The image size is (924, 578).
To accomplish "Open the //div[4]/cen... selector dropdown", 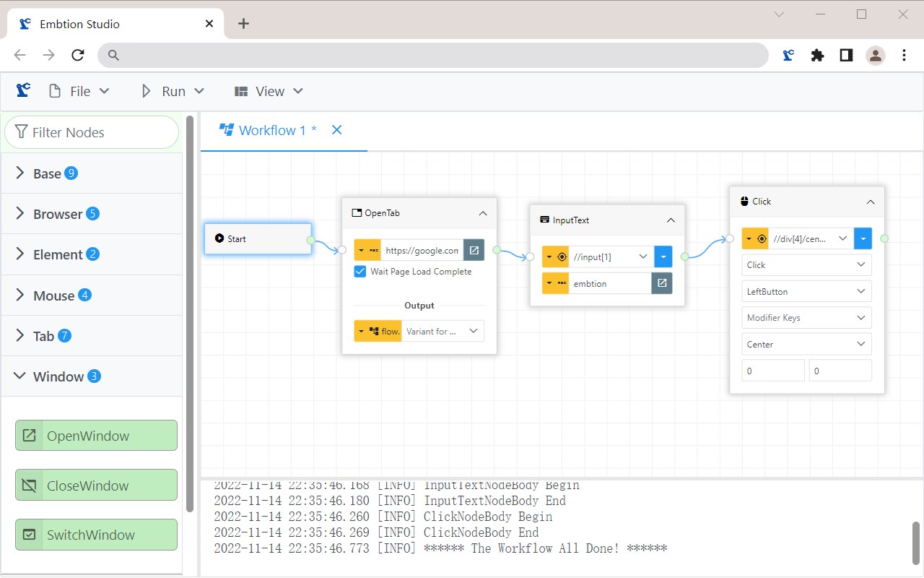I will [x=811, y=238].
